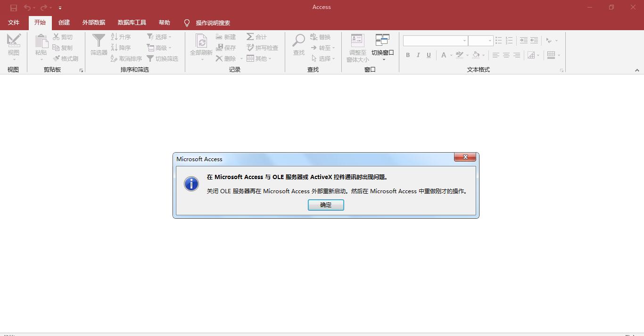Click the 新建 new record button
Image resolution: width=644 pixels, height=336 pixels.
tap(226, 37)
